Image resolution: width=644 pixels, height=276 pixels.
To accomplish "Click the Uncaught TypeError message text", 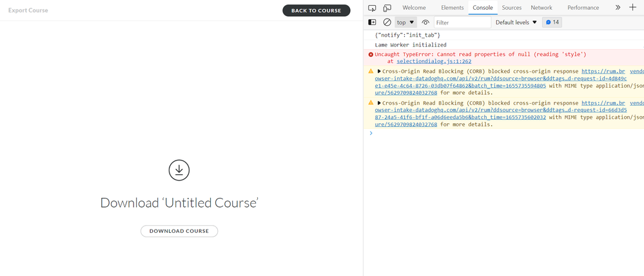I will [x=480, y=55].
